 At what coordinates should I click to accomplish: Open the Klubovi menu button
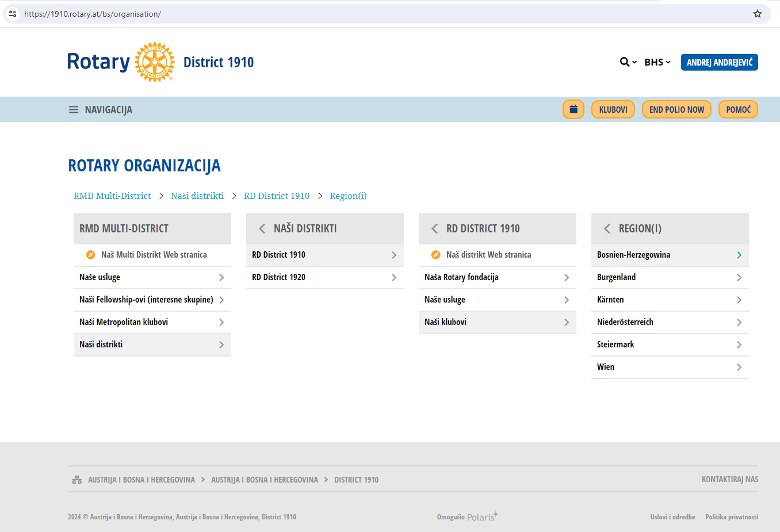click(613, 109)
